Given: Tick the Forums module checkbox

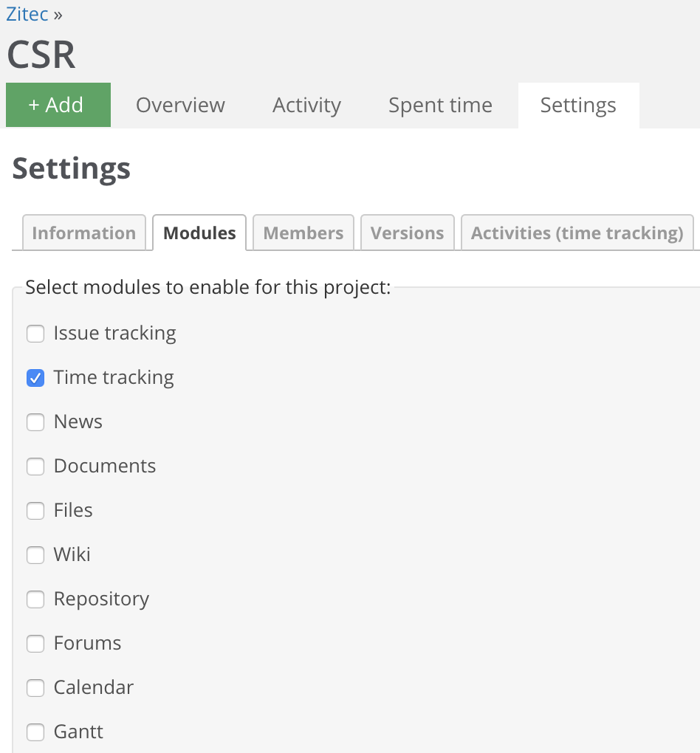Looking at the screenshot, I should tap(35, 644).
